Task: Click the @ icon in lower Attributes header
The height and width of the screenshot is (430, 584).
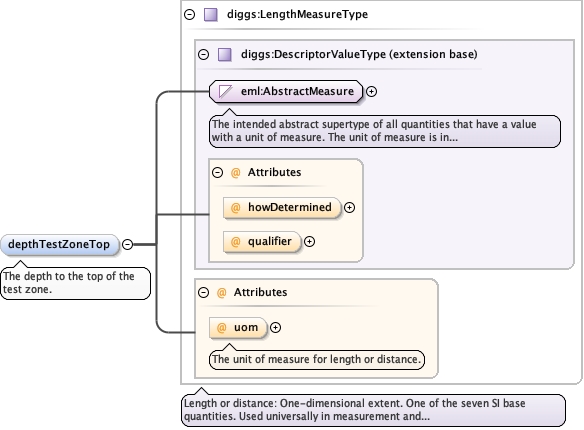Action: point(221,292)
